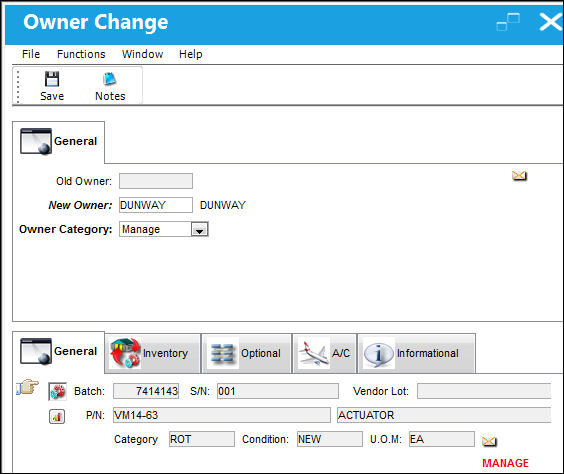Switch to the A/C tab
The image size is (564, 474).
click(324, 353)
